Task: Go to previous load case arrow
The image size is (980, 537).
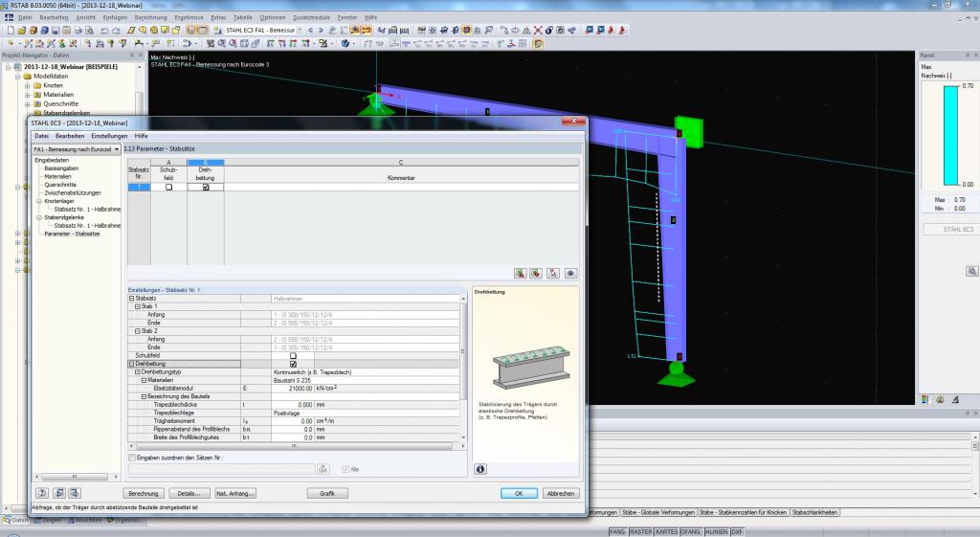Action: pos(311,30)
